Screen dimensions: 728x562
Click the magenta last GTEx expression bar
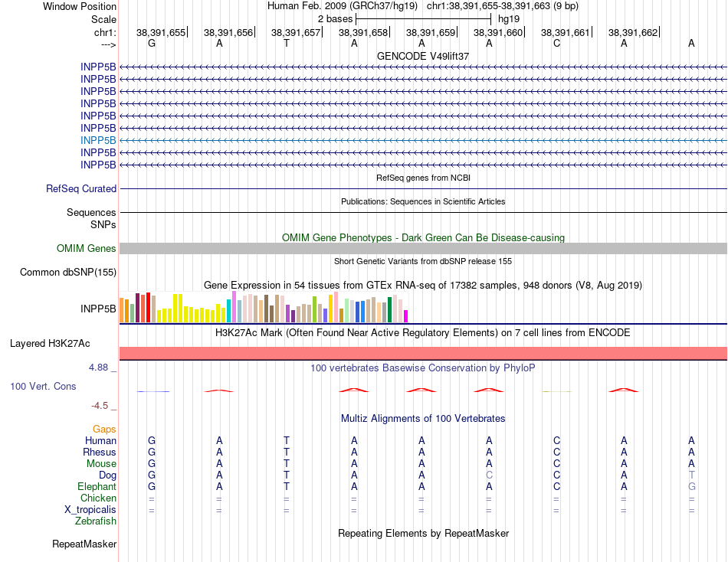pos(406,316)
